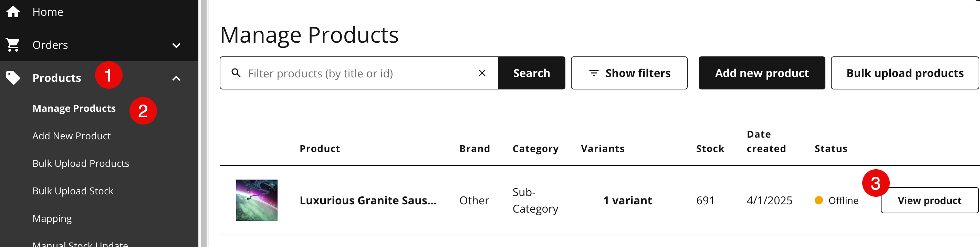Viewport: 980px width, 247px height.
Task: View product for Luxurious Granite Sausages row
Action: click(x=929, y=200)
